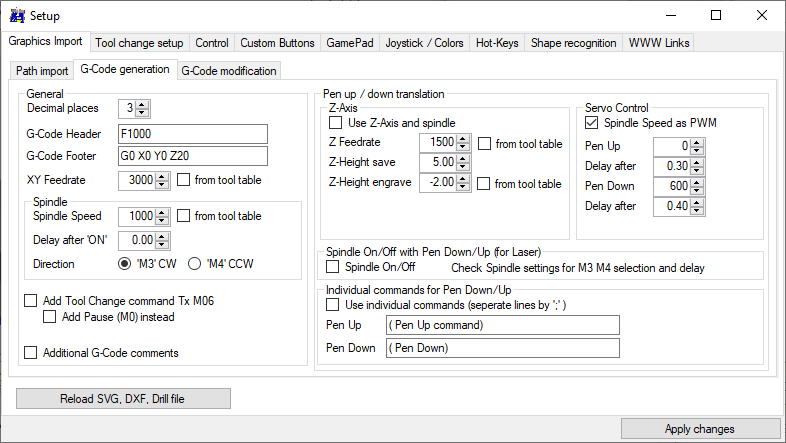Open the Shape recognition tab
This screenshot has width=786, height=443.
tap(574, 43)
